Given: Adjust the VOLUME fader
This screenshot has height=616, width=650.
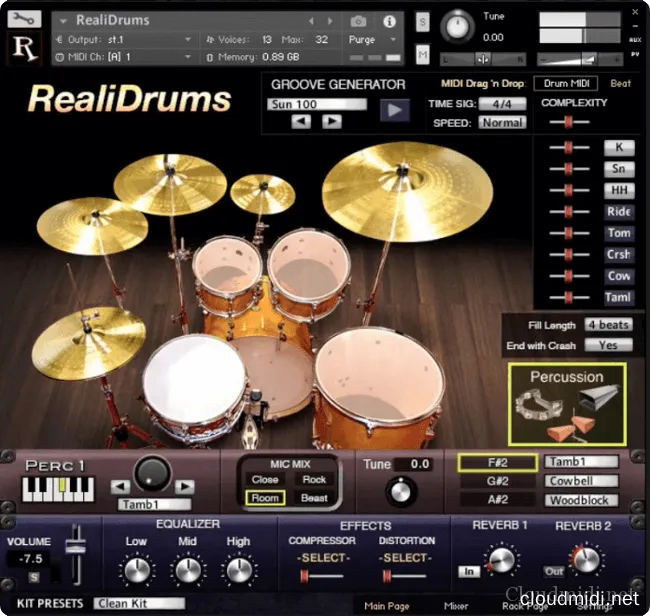Looking at the screenshot, I should (x=75, y=547).
